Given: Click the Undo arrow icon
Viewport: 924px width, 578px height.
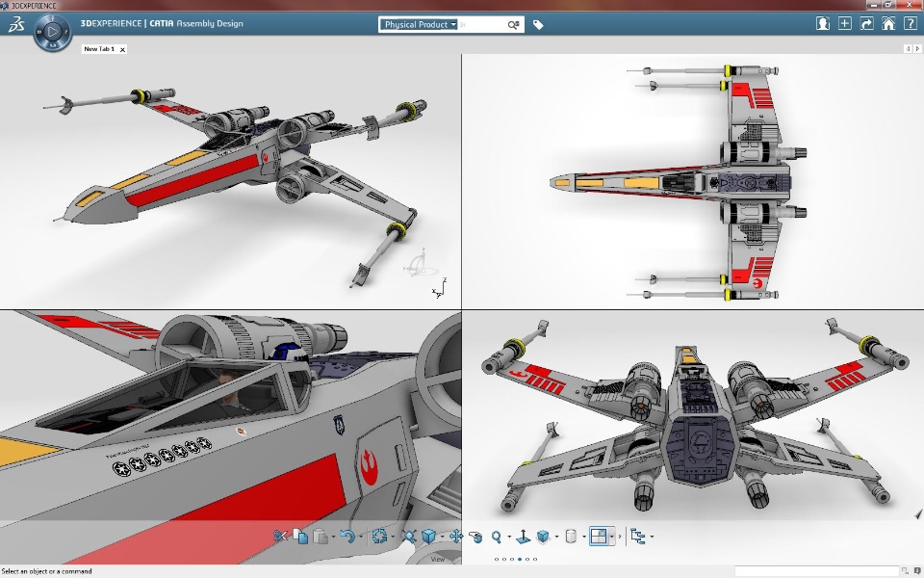Looking at the screenshot, I should [347, 537].
